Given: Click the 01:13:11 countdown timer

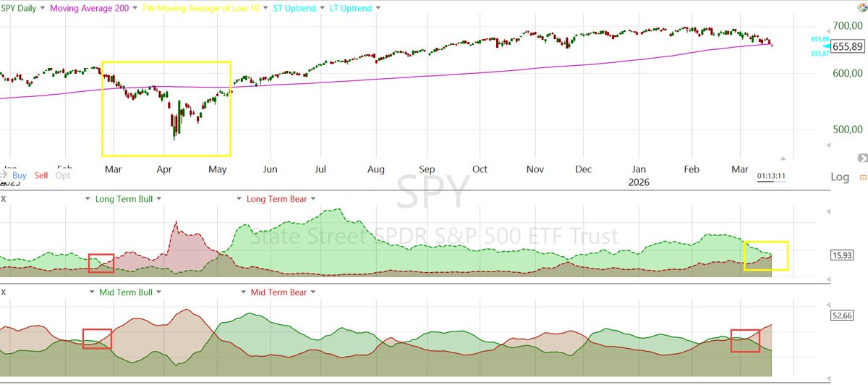Looking at the screenshot, I should point(771,176).
